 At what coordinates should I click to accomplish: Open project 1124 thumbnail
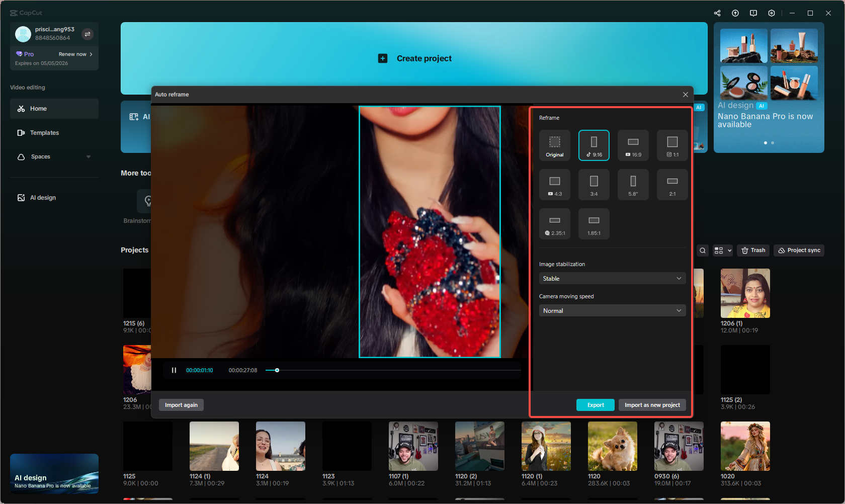click(281, 446)
